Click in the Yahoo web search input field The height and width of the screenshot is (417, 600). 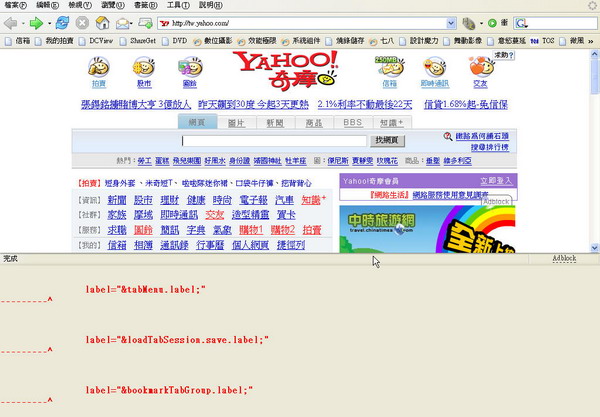[x=274, y=141]
